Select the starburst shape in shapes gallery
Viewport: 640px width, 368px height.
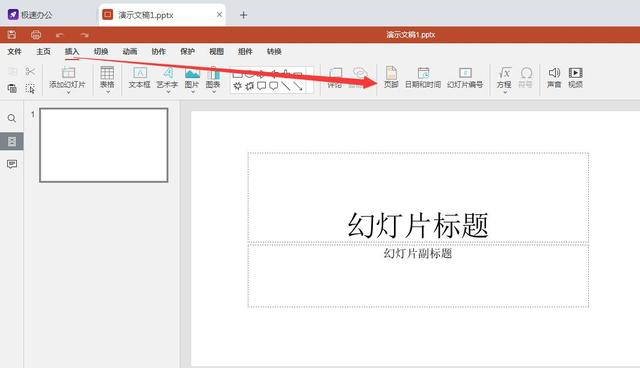click(x=237, y=86)
